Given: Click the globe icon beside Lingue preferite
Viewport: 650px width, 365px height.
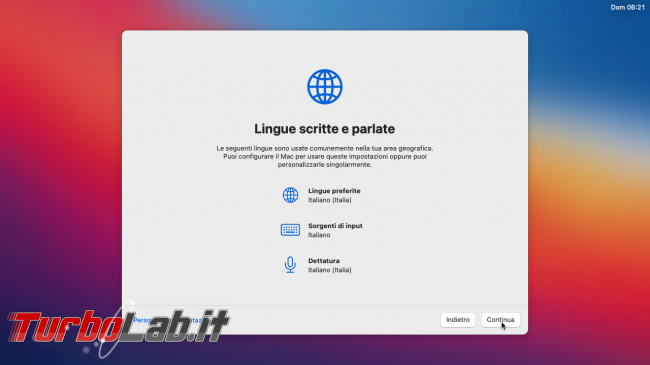Looking at the screenshot, I should [290, 195].
